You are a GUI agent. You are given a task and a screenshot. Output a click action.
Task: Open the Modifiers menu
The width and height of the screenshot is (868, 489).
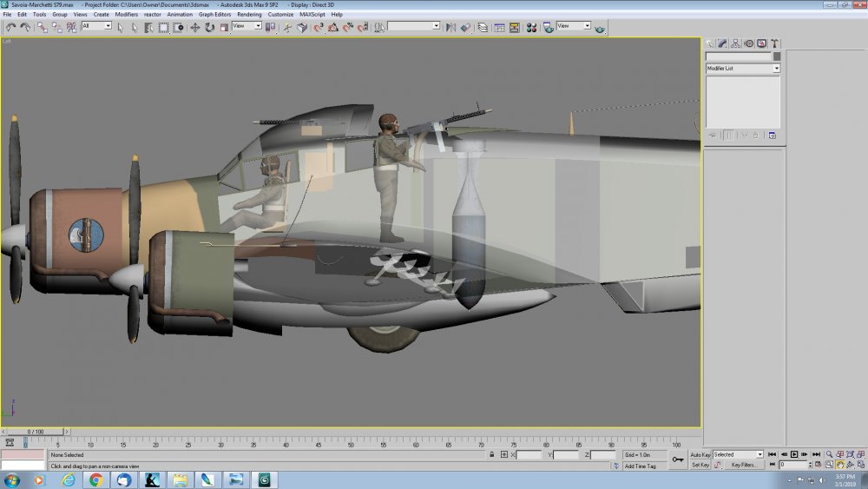(x=126, y=15)
